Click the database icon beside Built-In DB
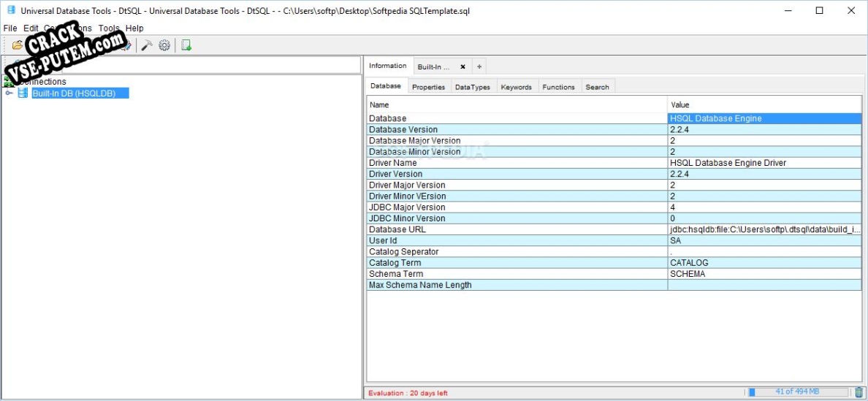 23,93
